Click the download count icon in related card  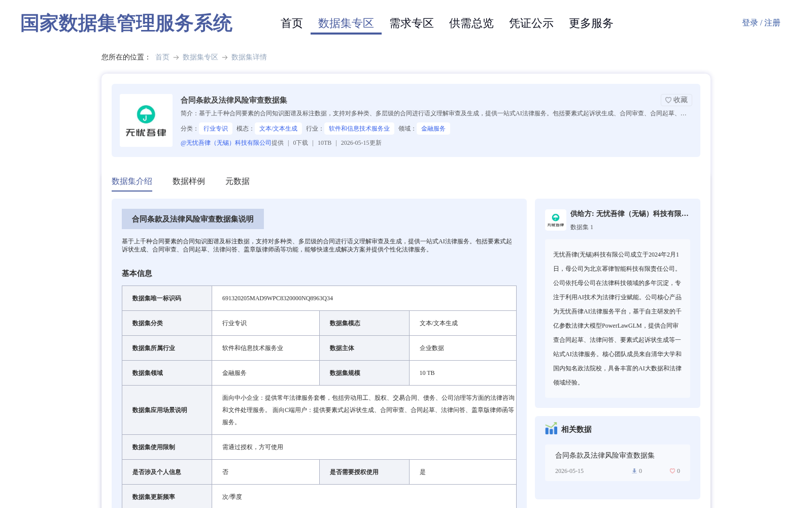(634, 471)
